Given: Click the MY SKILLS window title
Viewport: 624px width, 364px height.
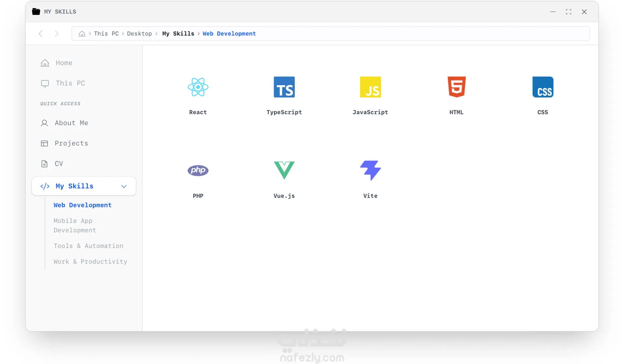Looking at the screenshot, I should coord(60,12).
